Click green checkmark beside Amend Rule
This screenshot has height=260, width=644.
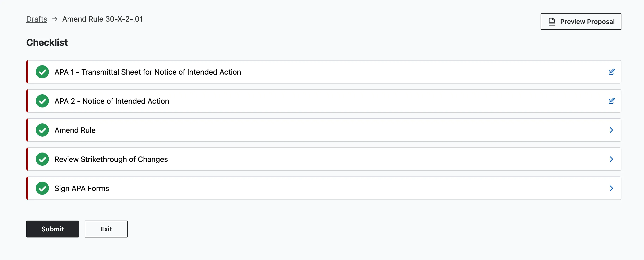(x=42, y=130)
